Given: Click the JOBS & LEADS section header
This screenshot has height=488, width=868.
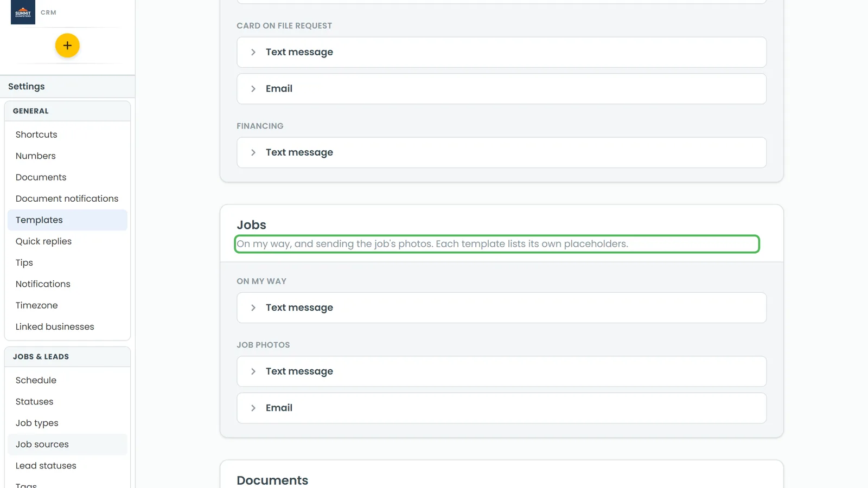Looking at the screenshot, I should (x=41, y=357).
